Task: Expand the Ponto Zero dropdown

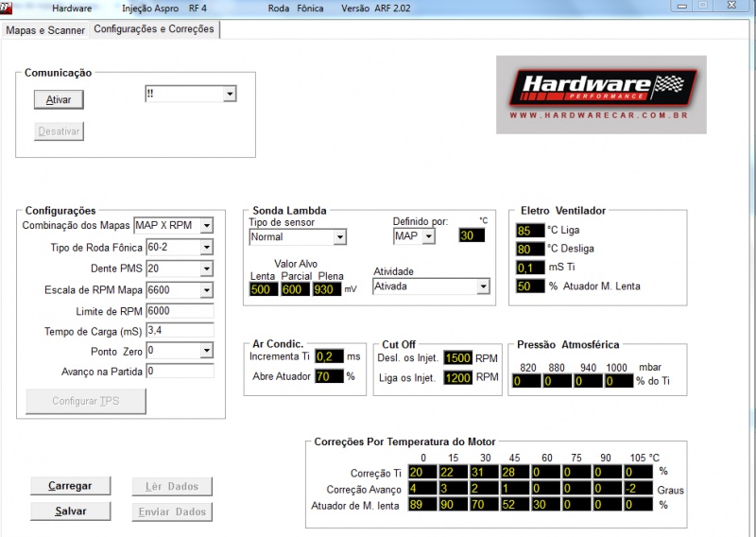Action: [207, 351]
